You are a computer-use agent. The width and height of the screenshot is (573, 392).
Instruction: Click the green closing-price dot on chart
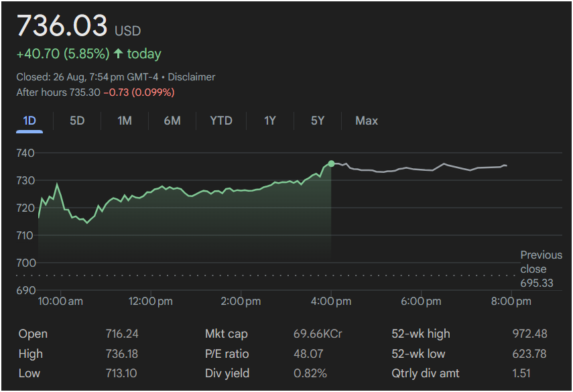coord(331,164)
